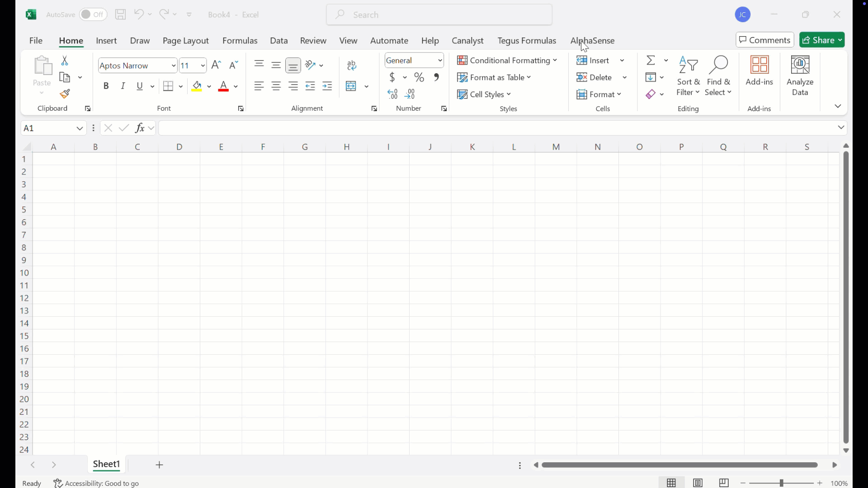Open the font size dropdown

(x=203, y=66)
